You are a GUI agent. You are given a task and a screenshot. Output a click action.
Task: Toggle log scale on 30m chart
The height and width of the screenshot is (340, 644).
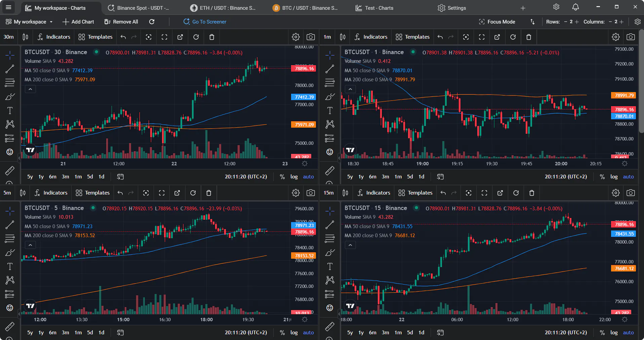pos(294,177)
